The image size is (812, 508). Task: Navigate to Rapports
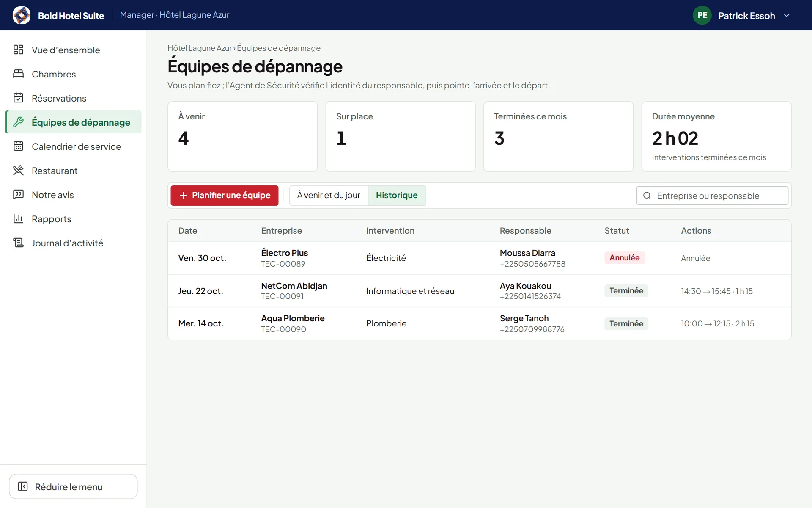click(x=74, y=219)
